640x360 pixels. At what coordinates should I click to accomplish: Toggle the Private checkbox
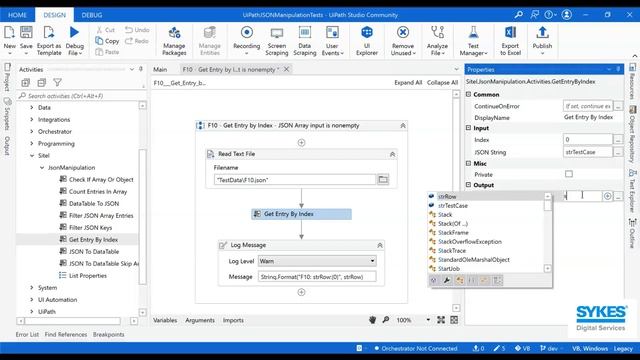pyautogui.click(x=569, y=174)
